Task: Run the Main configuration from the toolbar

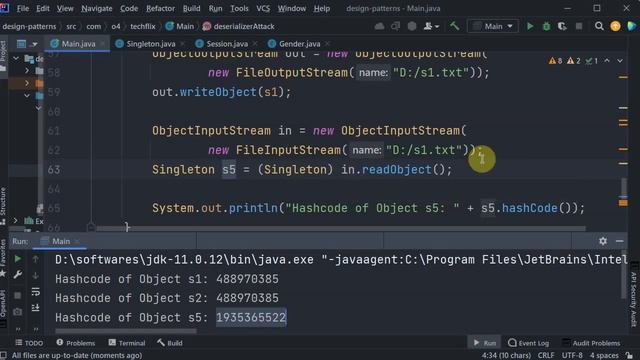Action: tap(530, 27)
